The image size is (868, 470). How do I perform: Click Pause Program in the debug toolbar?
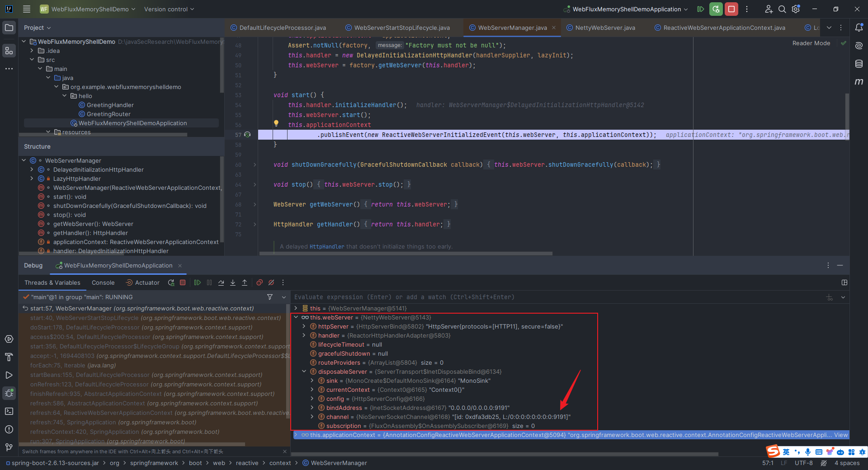[209, 282]
